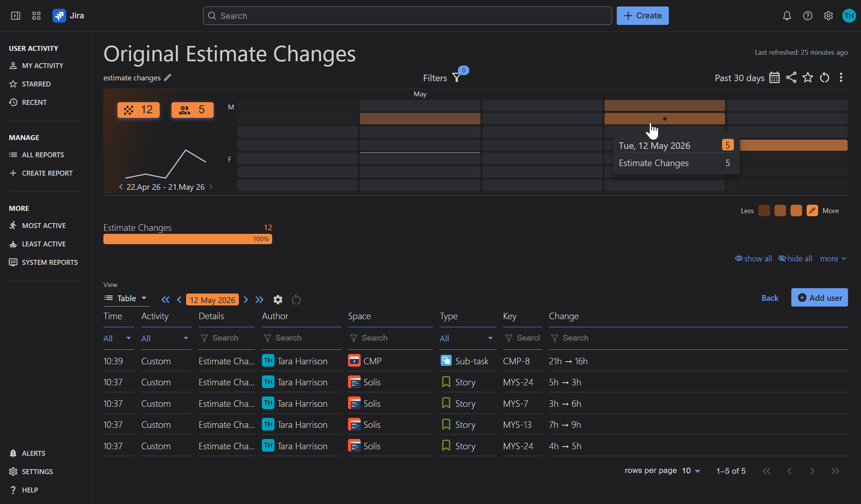Open Settings in sidebar

[x=31, y=471]
